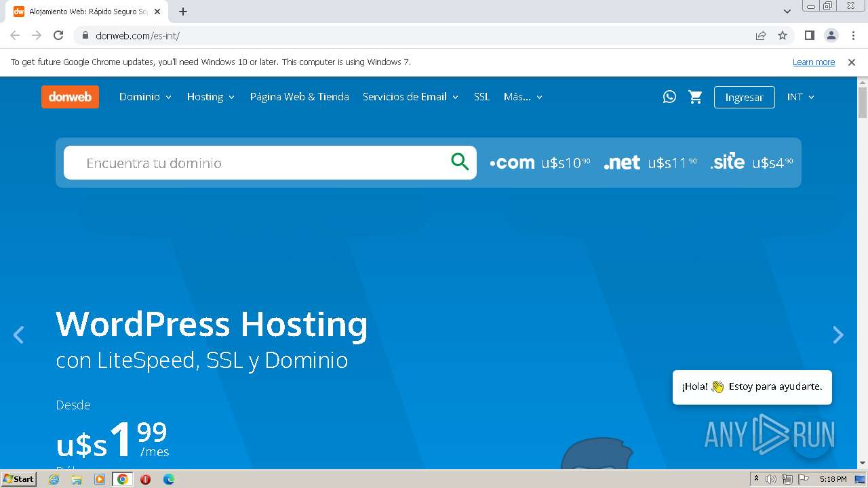The width and height of the screenshot is (868, 488).
Task: Click the .net u$s11.90 offer
Action: pyautogui.click(x=650, y=163)
